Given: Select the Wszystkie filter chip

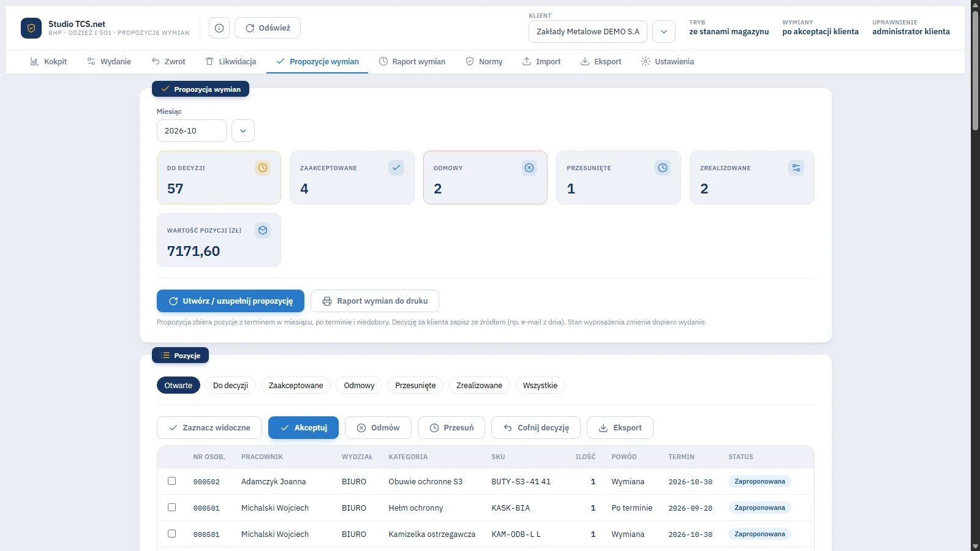Looking at the screenshot, I should coord(540,385).
